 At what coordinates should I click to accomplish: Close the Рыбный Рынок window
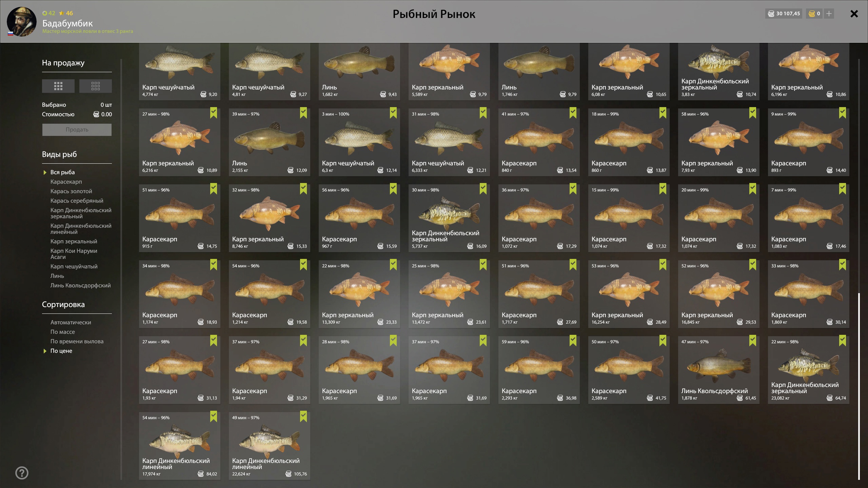point(854,14)
